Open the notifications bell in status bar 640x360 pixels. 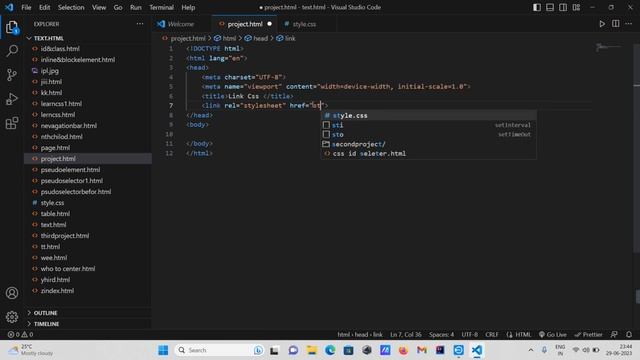point(629,334)
